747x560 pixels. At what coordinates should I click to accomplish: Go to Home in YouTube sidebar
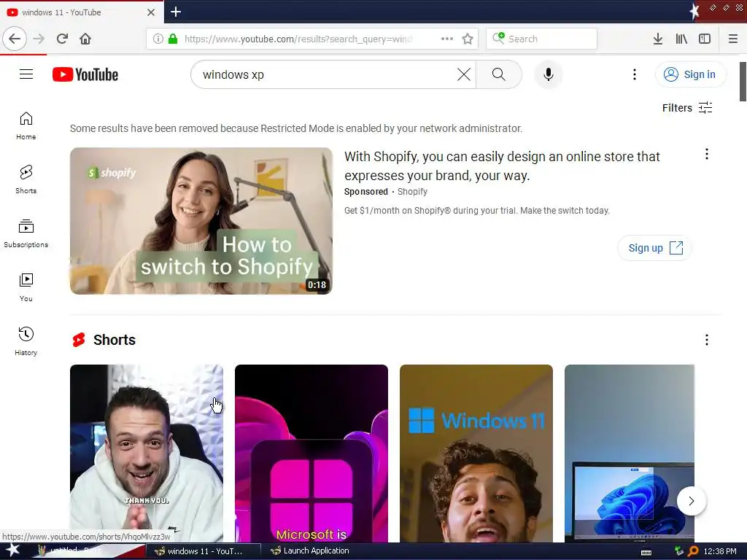click(x=26, y=126)
